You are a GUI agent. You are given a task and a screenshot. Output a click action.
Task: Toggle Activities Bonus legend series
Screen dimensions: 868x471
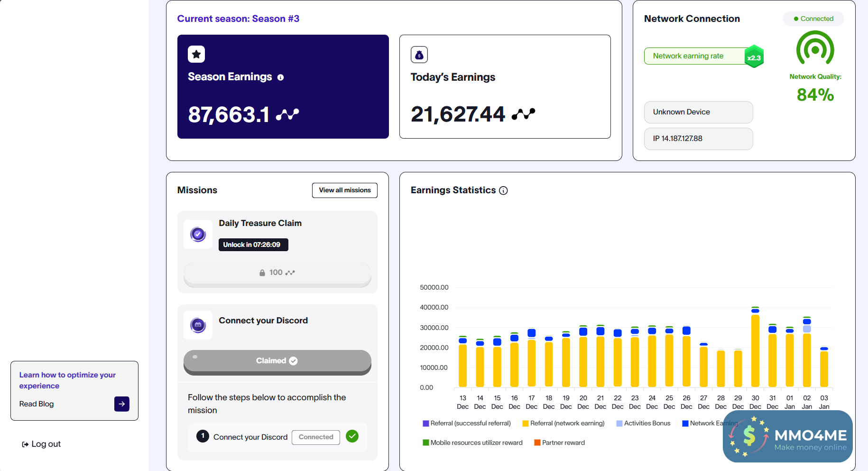pos(643,424)
